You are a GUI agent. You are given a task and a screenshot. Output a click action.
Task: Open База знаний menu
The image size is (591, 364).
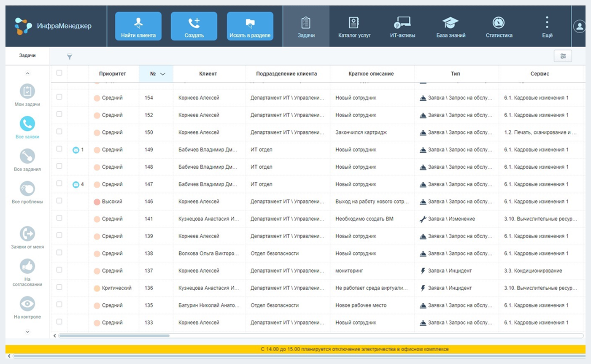click(451, 26)
